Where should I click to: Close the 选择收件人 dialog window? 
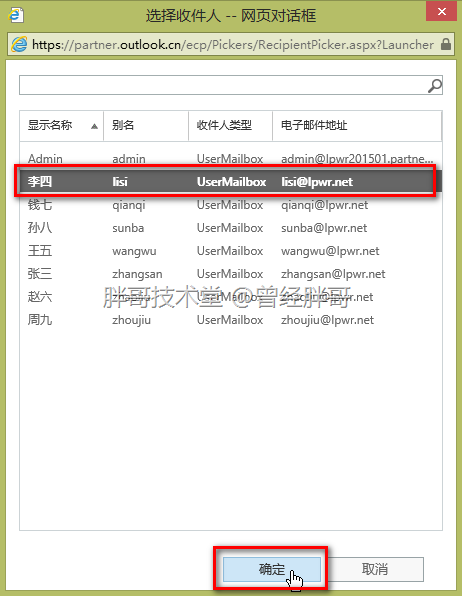pyautogui.click(x=441, y=11)
